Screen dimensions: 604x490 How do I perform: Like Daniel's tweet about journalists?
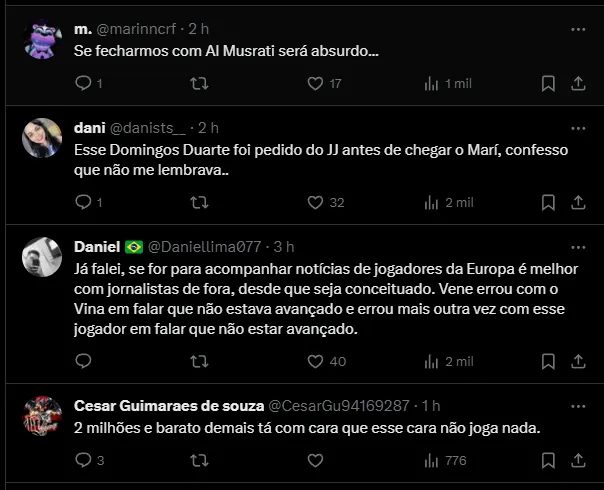(314, 361)
